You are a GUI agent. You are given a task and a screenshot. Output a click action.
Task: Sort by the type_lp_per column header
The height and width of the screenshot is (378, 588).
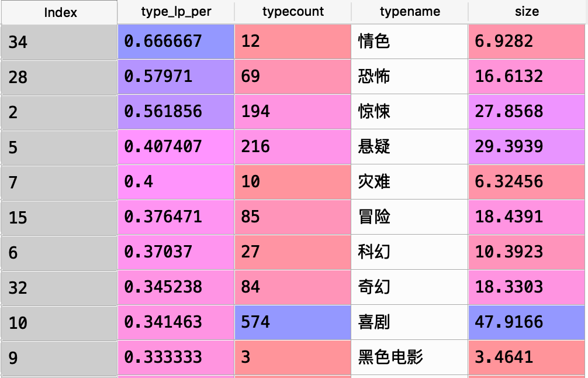(x=176, y=12)
